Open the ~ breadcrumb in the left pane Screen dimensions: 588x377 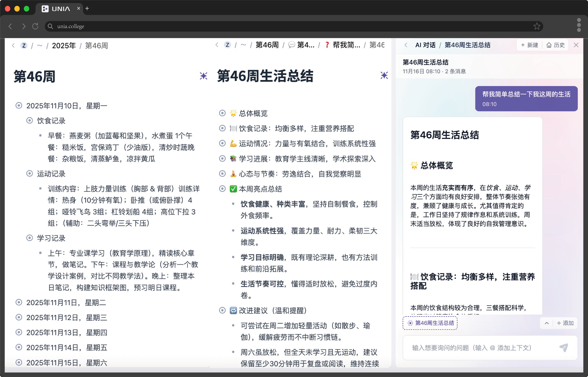(40, 45)
